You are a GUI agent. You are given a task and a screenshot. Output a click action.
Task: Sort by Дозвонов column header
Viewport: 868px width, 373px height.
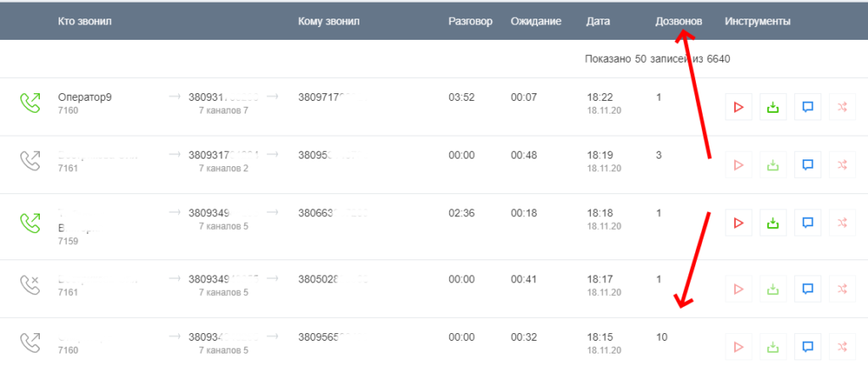679,21
